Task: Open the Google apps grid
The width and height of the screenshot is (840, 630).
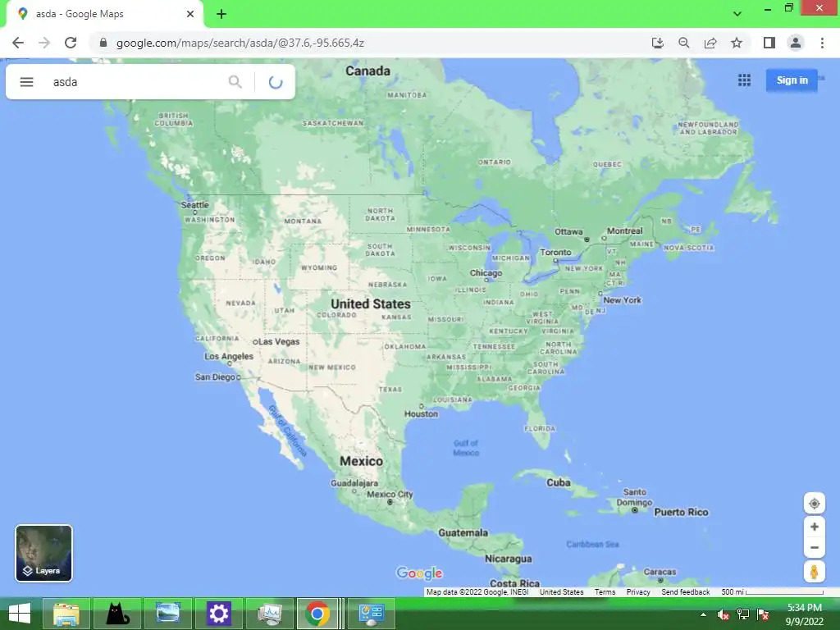Action: [744, 80]
